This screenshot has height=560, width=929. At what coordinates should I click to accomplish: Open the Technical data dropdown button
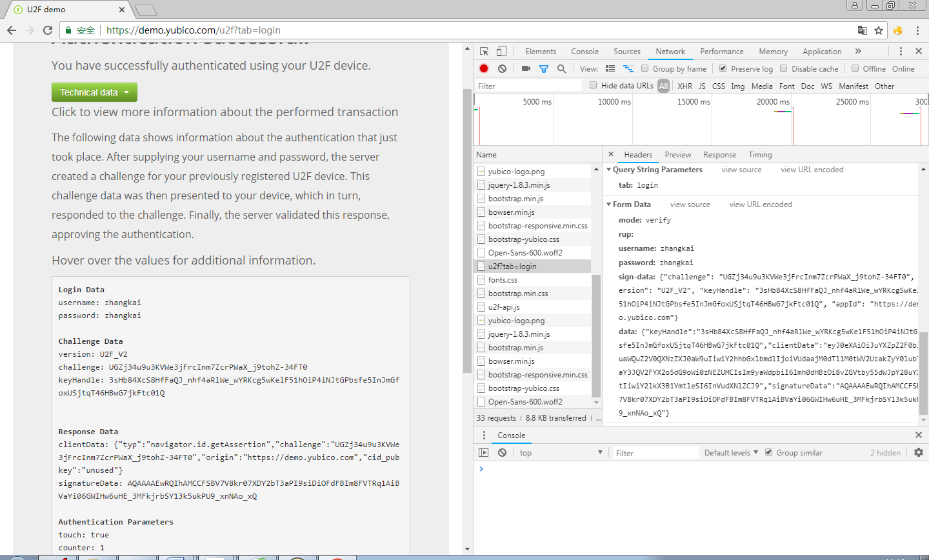[94, 92]
